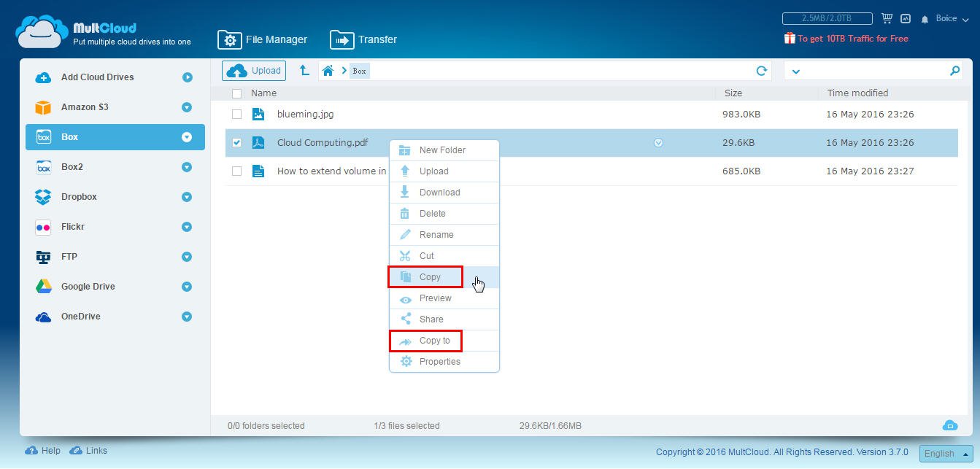Viewport: 980px width, 469px height.
Task: Click the Flickr drive icon
Action: 44,227
